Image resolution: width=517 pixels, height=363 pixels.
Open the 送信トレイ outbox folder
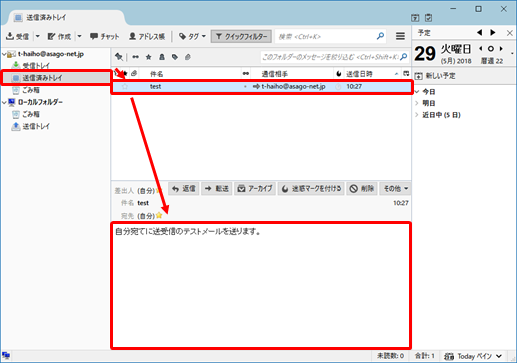(31, 126)
